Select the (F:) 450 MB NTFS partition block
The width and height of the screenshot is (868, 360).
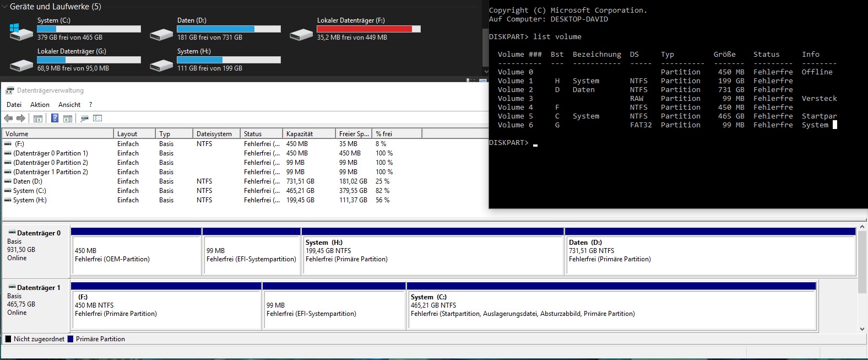point(166,306)
